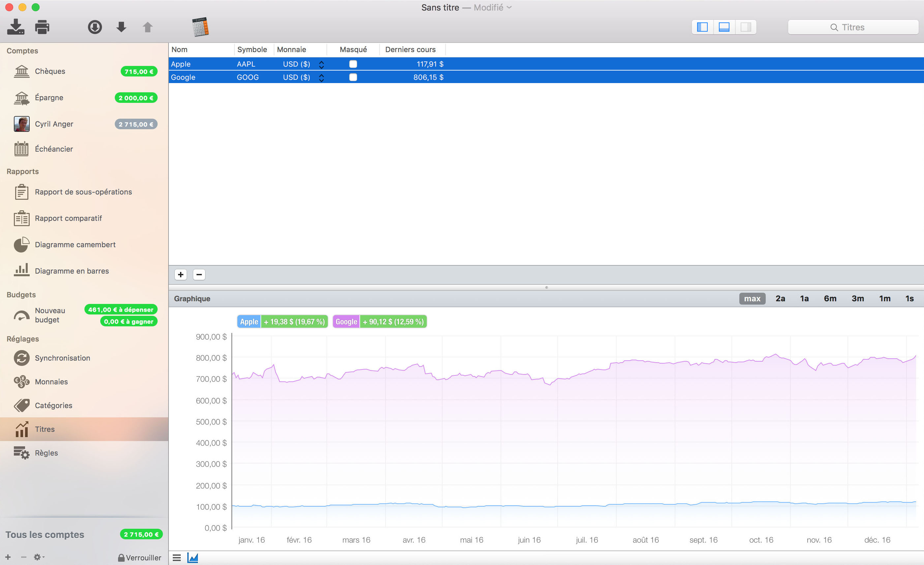Select the 6m chart range tab
The width and height of the screenshot is (924, 565).
click(x=830, y=298)
